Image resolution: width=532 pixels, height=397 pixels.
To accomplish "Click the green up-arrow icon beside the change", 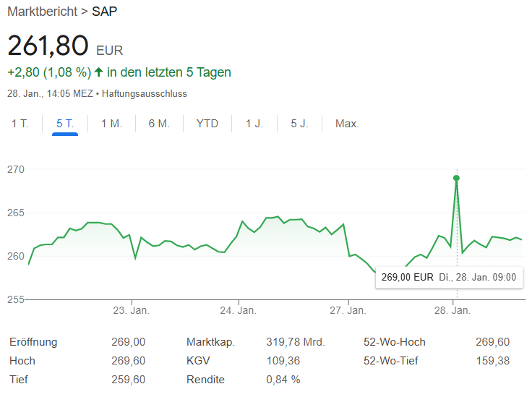I will point(98,72).
